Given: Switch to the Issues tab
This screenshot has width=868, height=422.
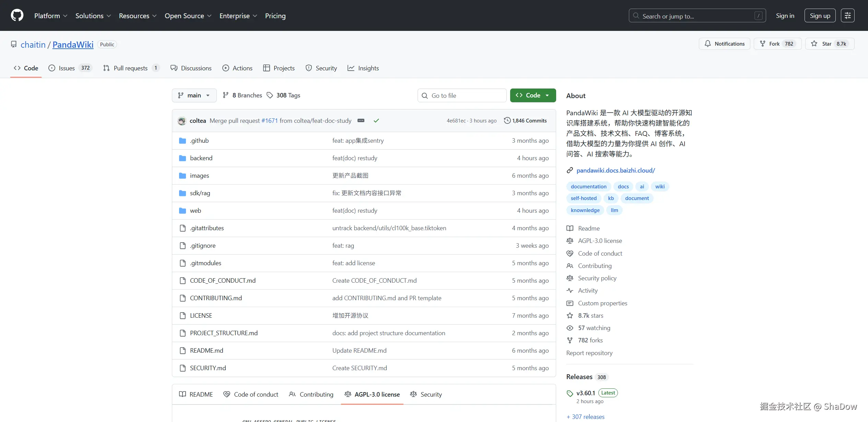Looking at the screenshot, I should pos(67,68).
